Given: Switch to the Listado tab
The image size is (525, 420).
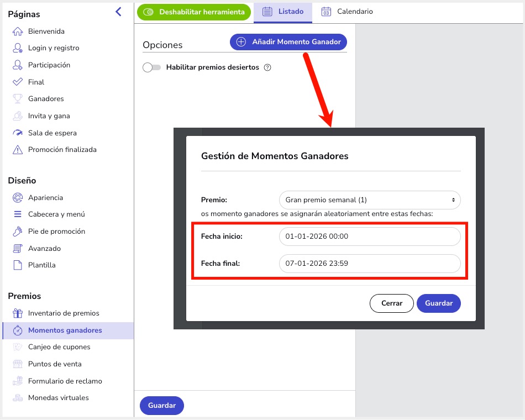Looking at the screenshot, I should pyautogui.click(x=283, y=12).
